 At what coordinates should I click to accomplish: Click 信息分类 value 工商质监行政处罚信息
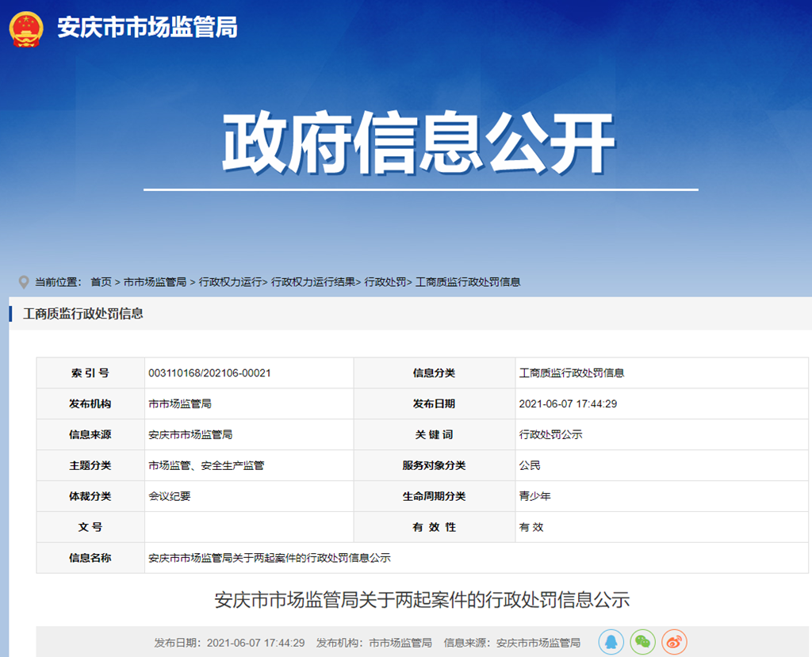[x=571, y=372]
